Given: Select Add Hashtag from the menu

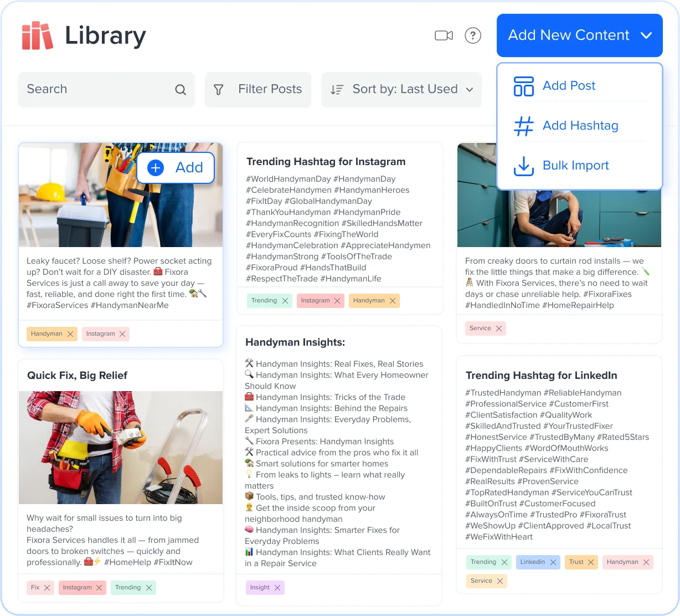Looking at the screenshot, I should pyautogui.click(x=580, y=126).
